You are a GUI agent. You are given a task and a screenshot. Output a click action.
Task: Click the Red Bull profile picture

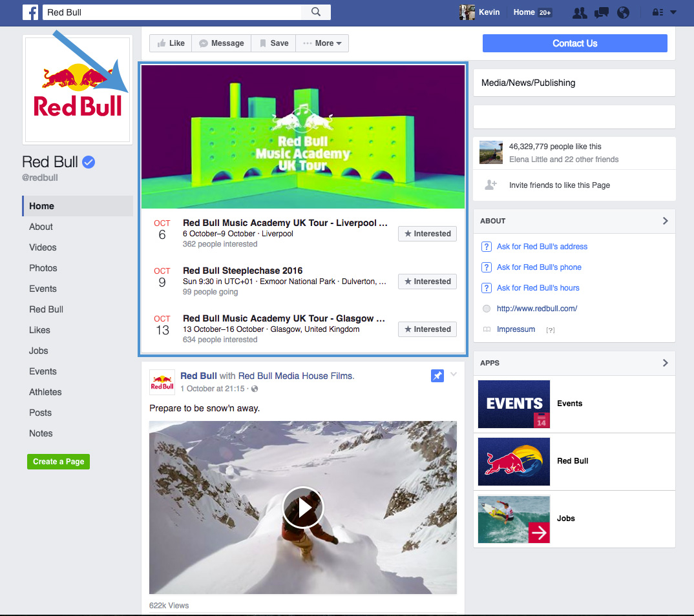78,90
